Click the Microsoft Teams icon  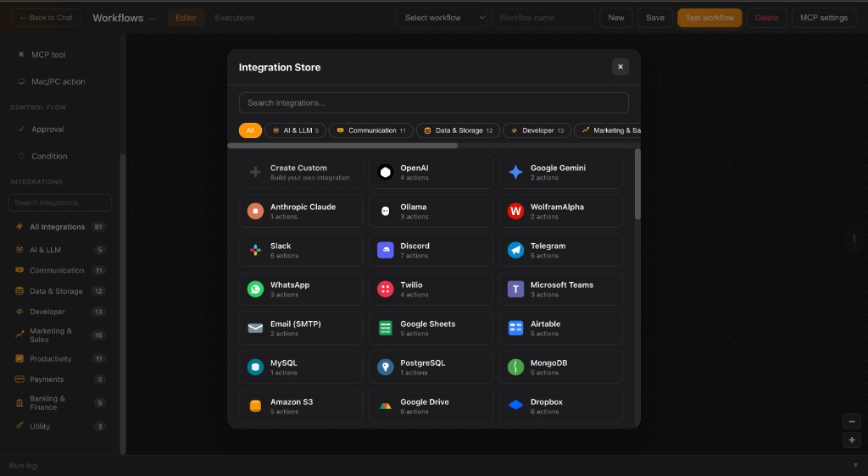[x=515, y=289]
